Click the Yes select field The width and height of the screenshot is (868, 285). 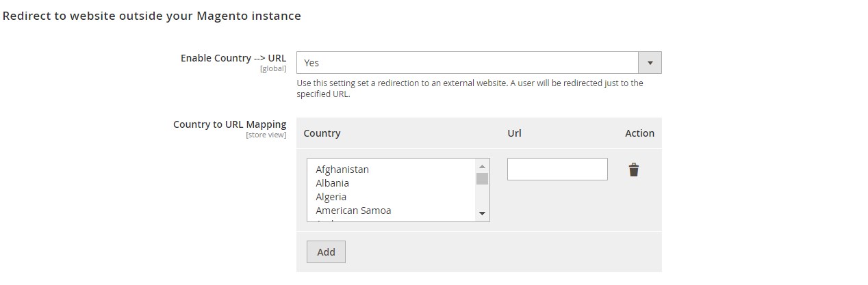point(479,63)
